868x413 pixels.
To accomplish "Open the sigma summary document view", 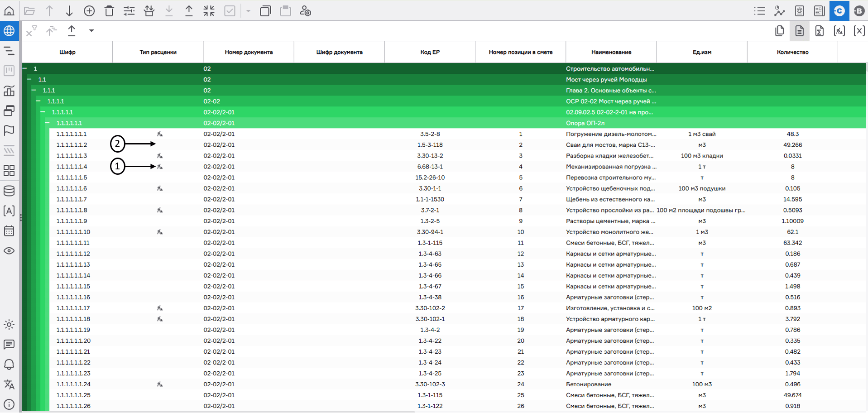I will pos(819,31).
